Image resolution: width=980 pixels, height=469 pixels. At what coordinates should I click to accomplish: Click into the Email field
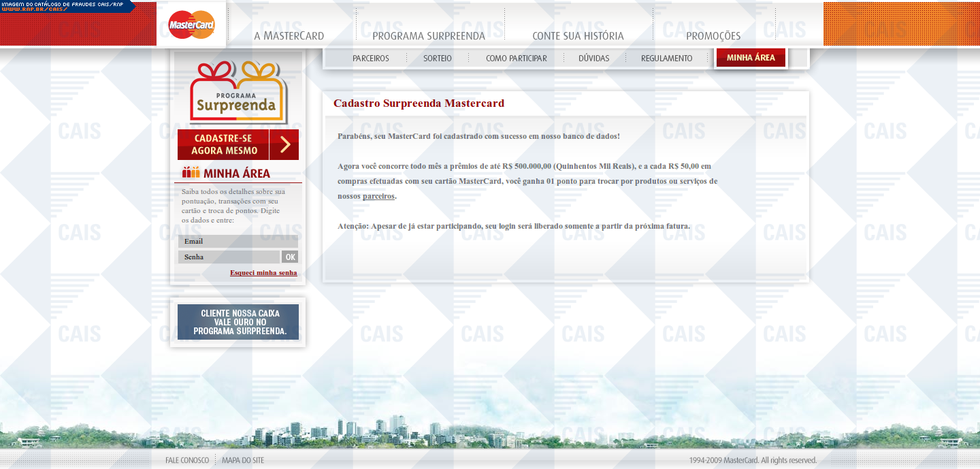[238, 242]
